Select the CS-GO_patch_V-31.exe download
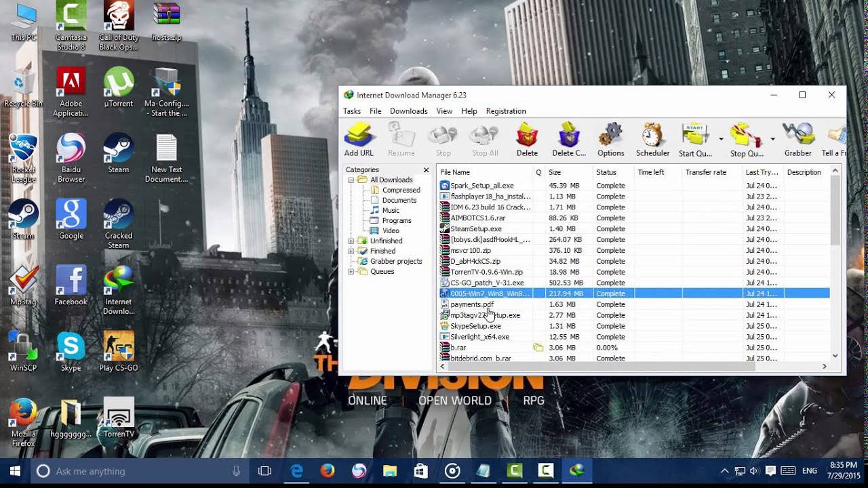This screenshot has width=868, height=488. pyautogui.click(x=634, y=283)
